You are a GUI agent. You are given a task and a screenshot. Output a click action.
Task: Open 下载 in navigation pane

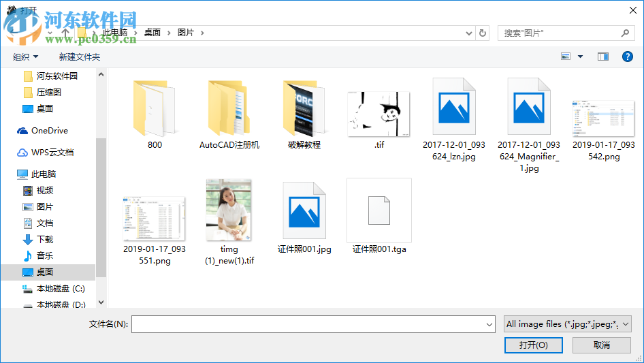(38, 240)
